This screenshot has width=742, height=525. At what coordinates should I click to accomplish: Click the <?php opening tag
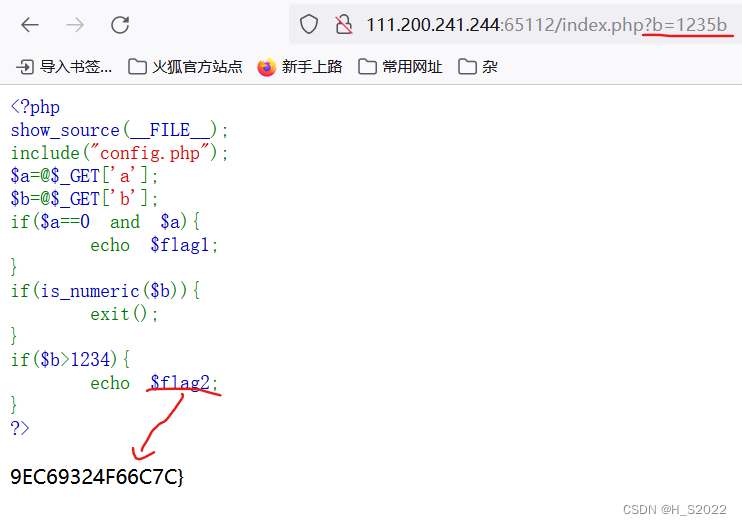click(x=35, y=107)
